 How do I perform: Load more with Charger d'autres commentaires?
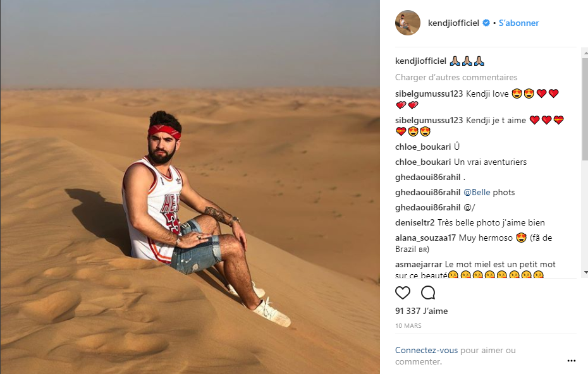tap(456, 77)
